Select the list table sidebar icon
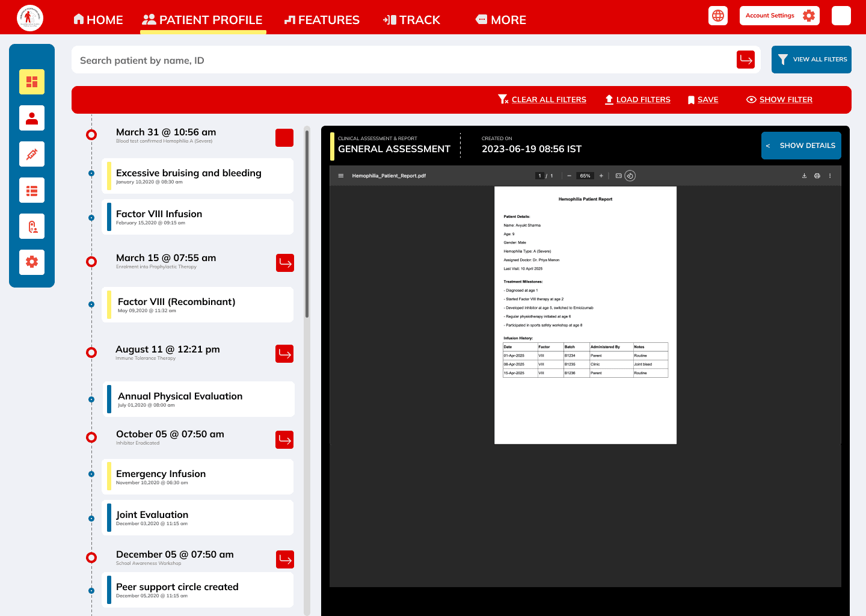Viewport: 866px width, 616px height. [x=32, y=190]
